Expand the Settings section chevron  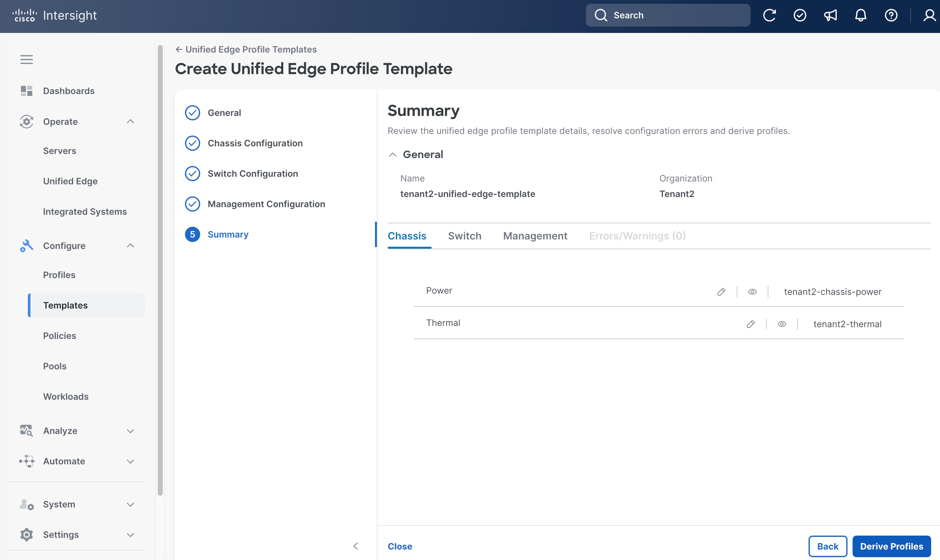130,535
